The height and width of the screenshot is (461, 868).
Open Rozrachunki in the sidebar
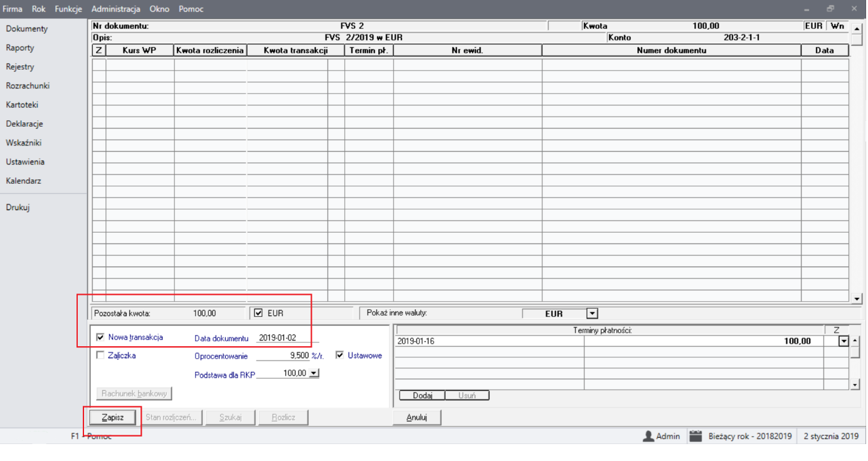click(28, 86)
